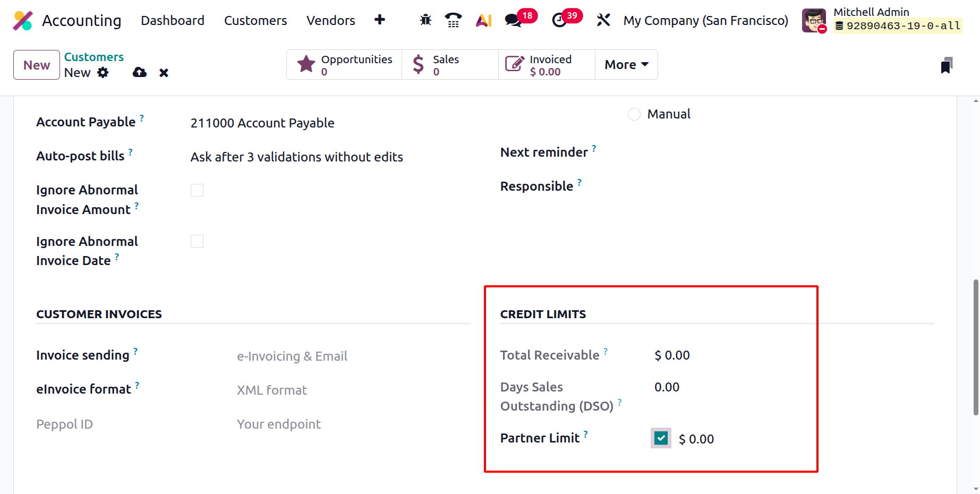The height and width of the screenshot is (494, 980).
Task: Check Ignore Abnormal Invoice Amount
Action: point(197,190)
